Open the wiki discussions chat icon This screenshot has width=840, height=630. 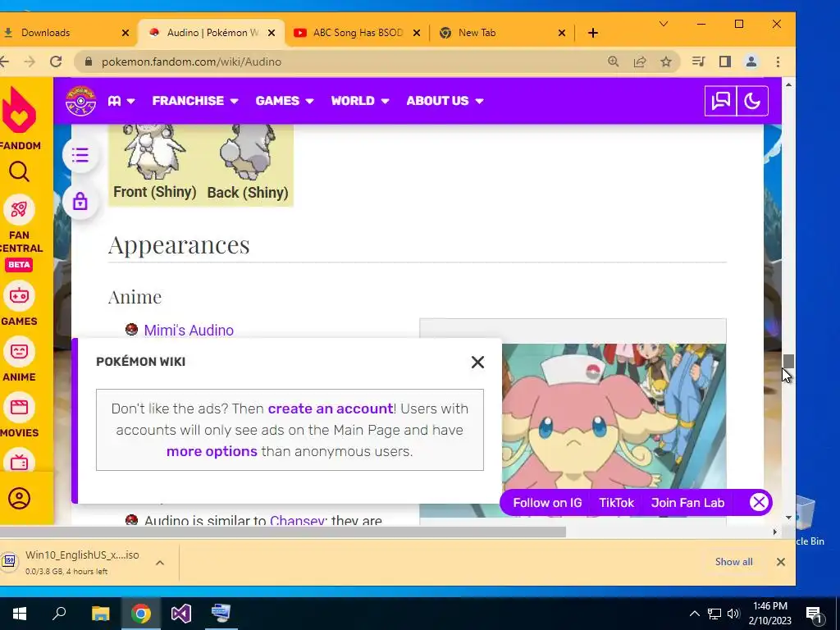[x=720, y=101]
